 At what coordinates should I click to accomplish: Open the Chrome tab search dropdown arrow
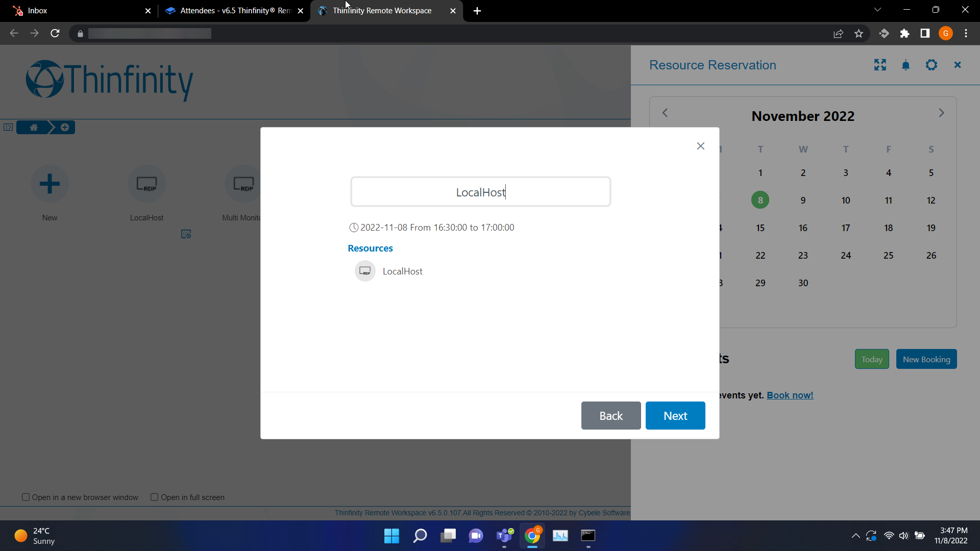click(877, 10)
